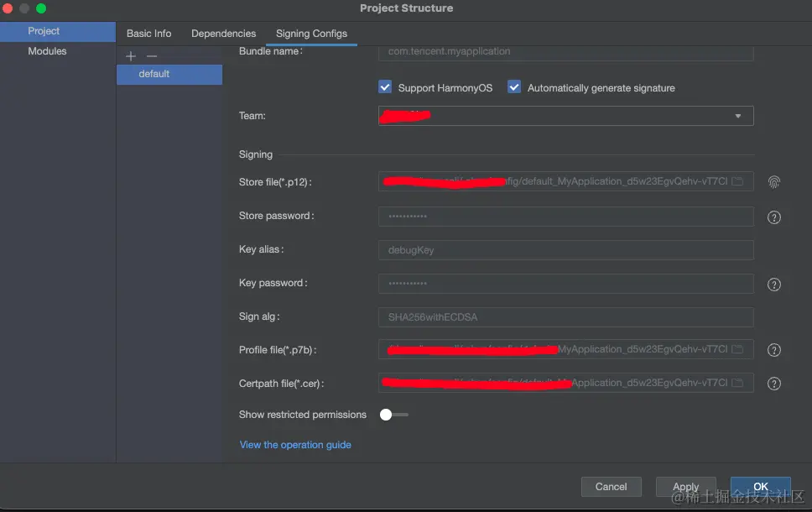This screenshot has height=512, width=812.
Task: Click help icon next to Key password
Action: click(x=774, y=285)
